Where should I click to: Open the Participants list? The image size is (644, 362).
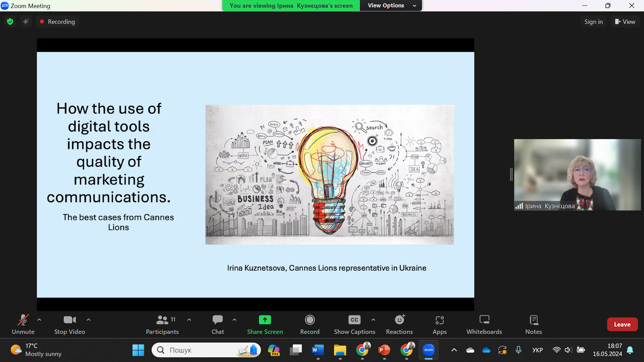(x=162, y=324)
